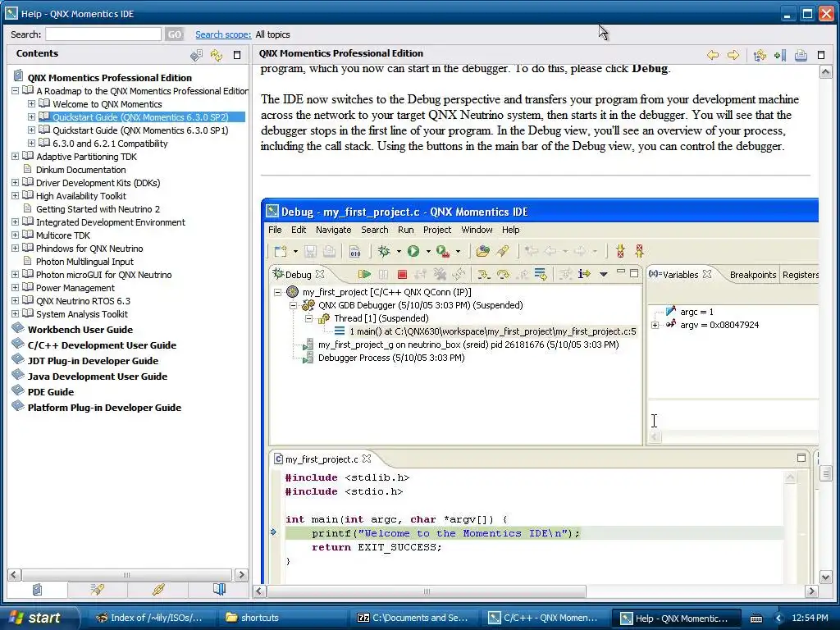Image resolution: width=840 pixels, height=630 pixels.
Task: Expand the Power Management node
Action: 15,288
